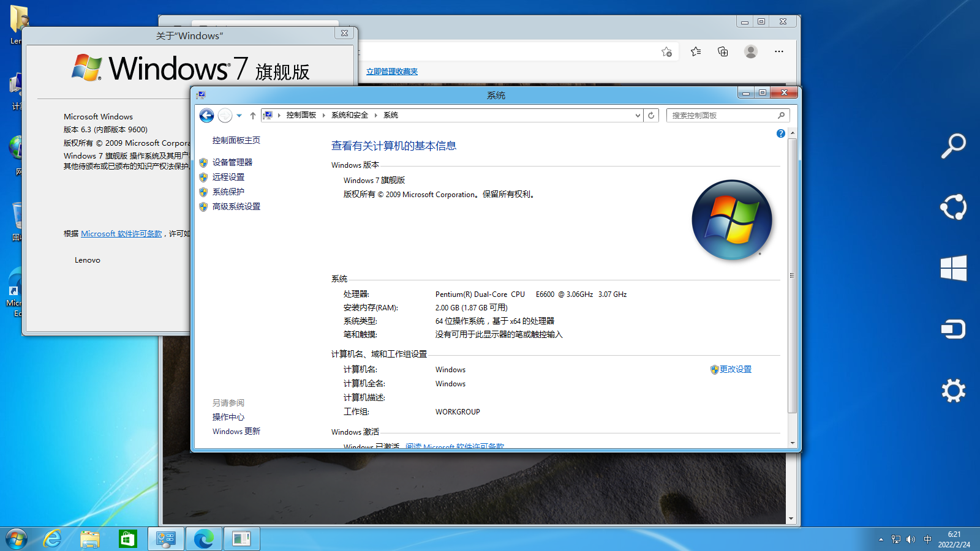Click 更改设置 link

tap(735, 369)
